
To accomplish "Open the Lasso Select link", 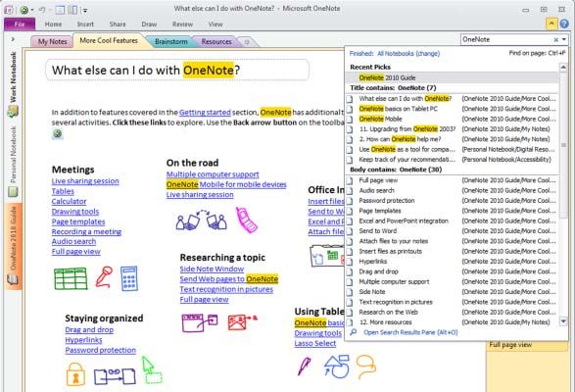I will click(315, 344).
